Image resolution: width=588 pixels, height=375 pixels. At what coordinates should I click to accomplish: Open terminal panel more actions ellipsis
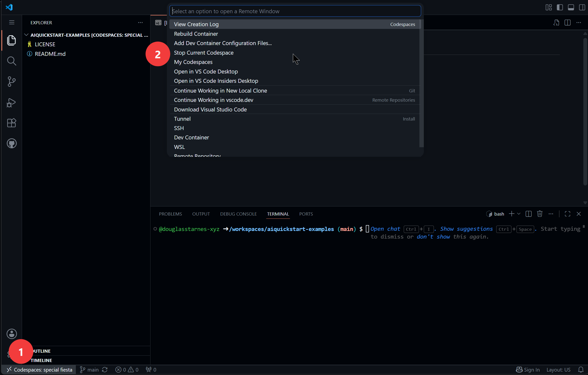tap(551, 214)
